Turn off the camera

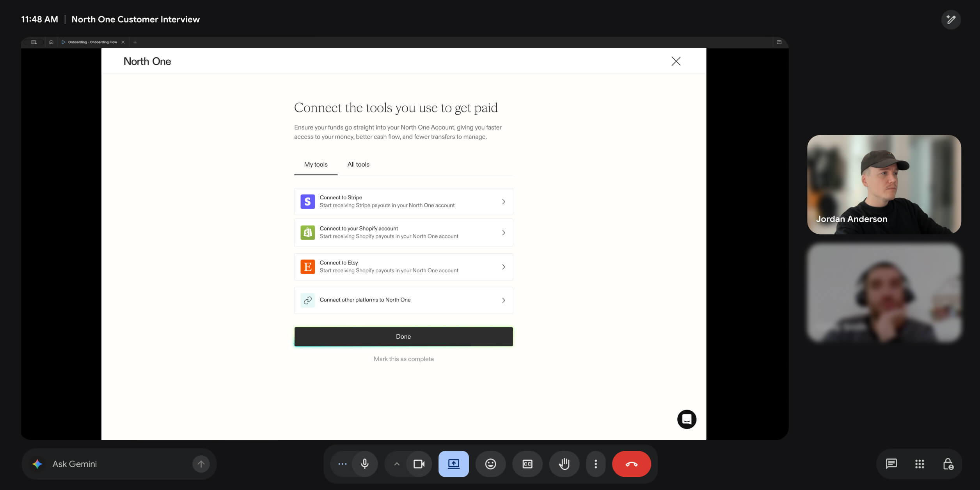click(419, 464)
